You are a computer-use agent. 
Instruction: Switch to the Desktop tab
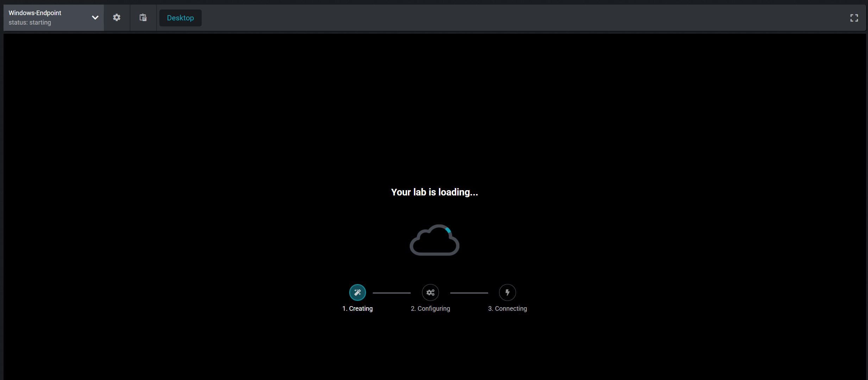(180, 18)
